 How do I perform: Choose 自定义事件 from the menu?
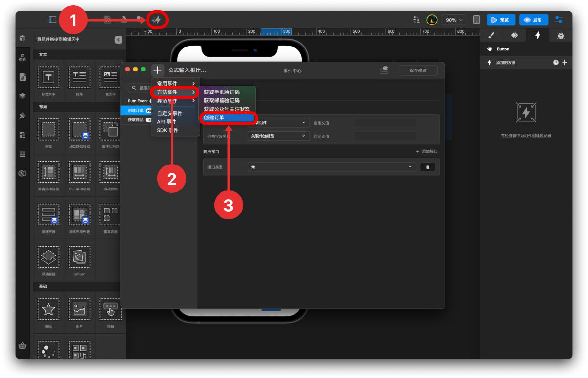[170, 113]
